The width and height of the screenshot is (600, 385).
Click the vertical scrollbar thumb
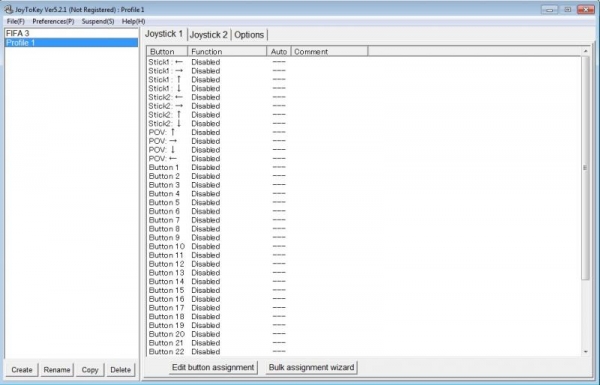pyautogui.click(x=585, y=168)
